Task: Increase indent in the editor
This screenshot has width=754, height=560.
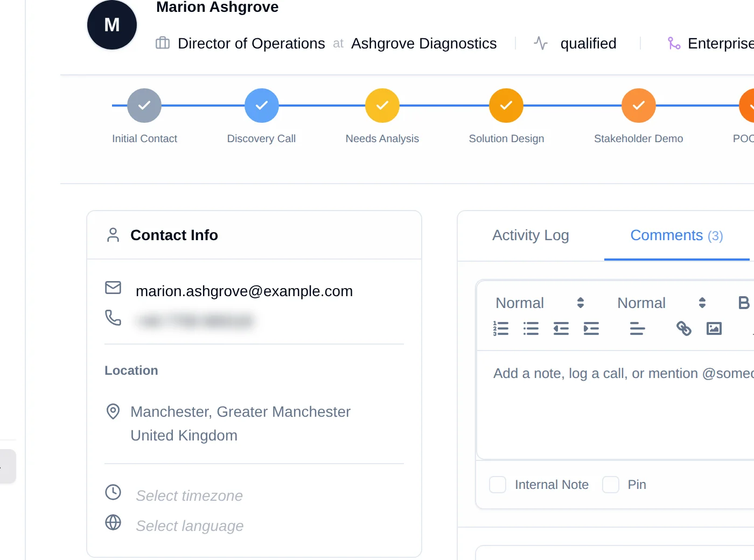Action: [591, 328]
